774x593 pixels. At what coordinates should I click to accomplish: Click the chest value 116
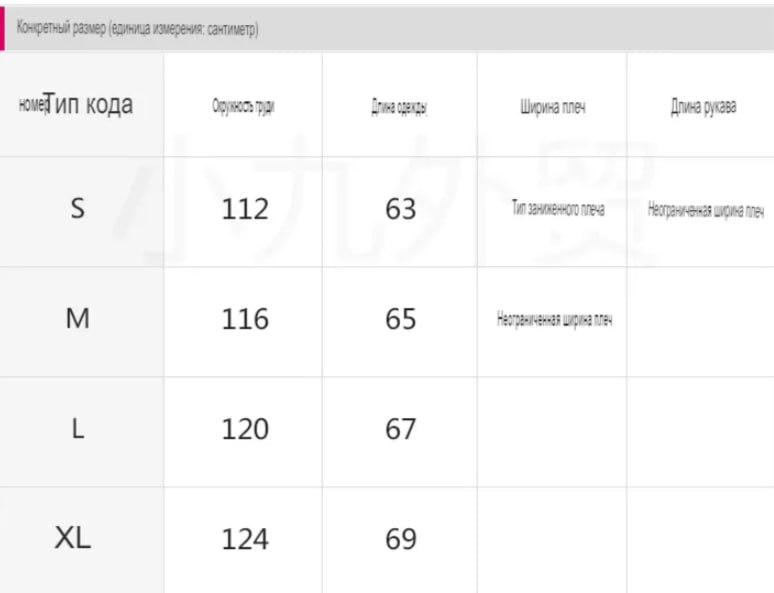tap(245, 319)
